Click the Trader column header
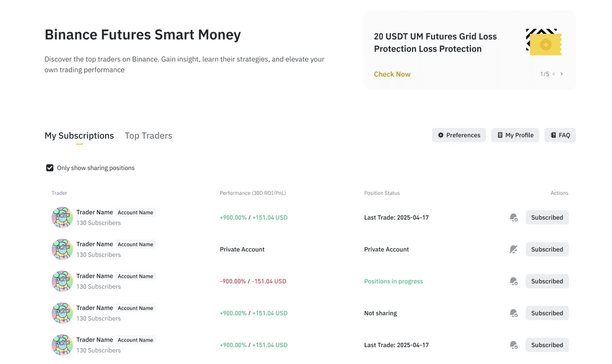612x364 pixels. click(59, 193)
